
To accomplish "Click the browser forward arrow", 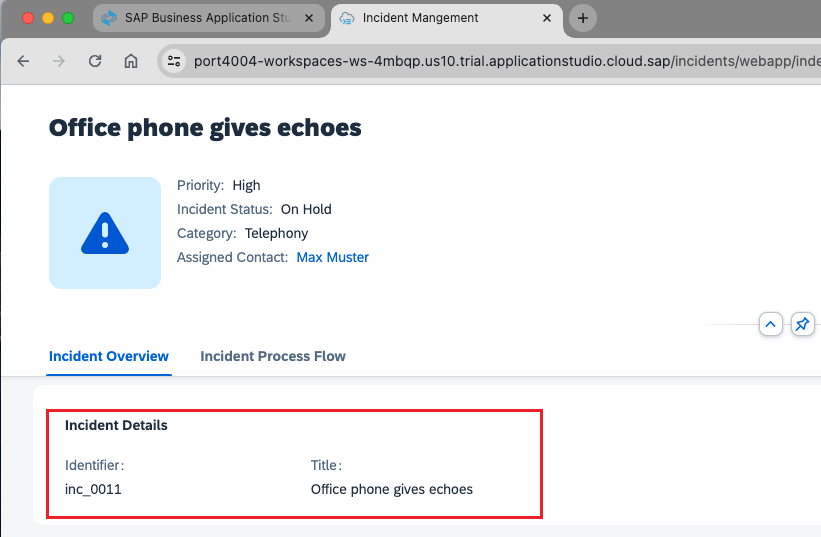I will point(59,61).
